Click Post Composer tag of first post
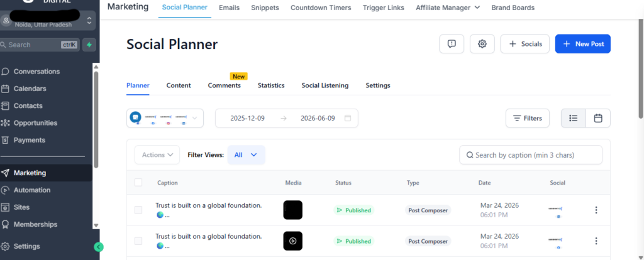The image size is (644, 260). tap(428, 210)
